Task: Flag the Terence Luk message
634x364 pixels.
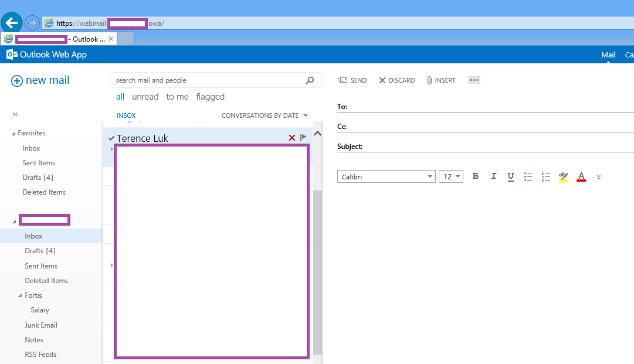Action: click(x=303, y=137)
